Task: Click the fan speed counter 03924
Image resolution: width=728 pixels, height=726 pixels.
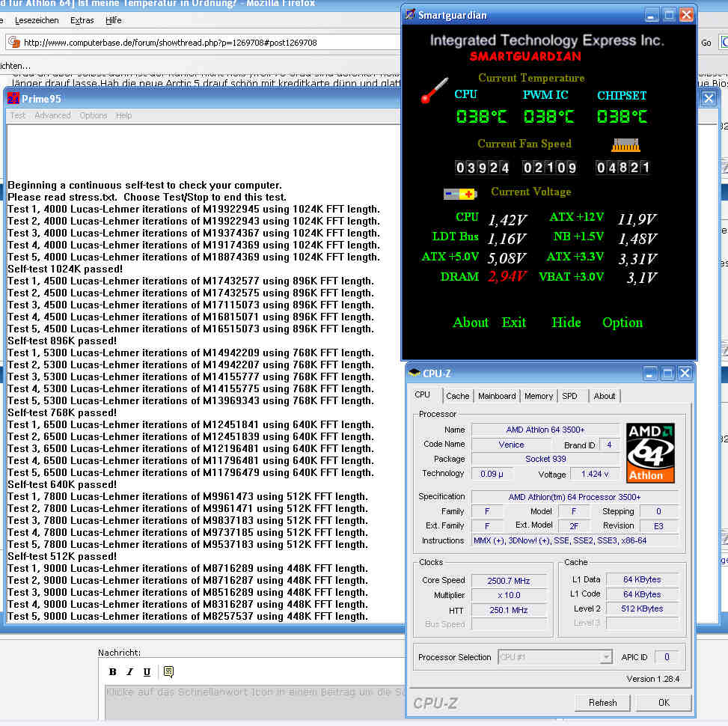Action: (x=482, y=168)
